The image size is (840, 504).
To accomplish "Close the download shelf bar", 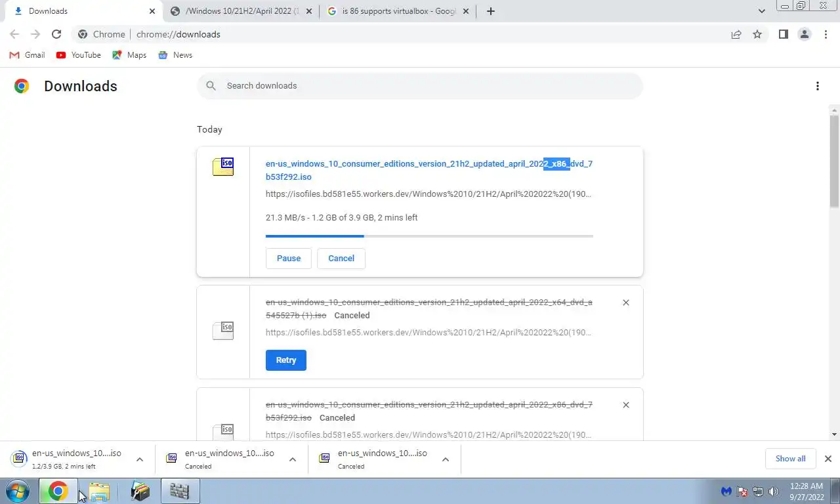I will point(828,459).
